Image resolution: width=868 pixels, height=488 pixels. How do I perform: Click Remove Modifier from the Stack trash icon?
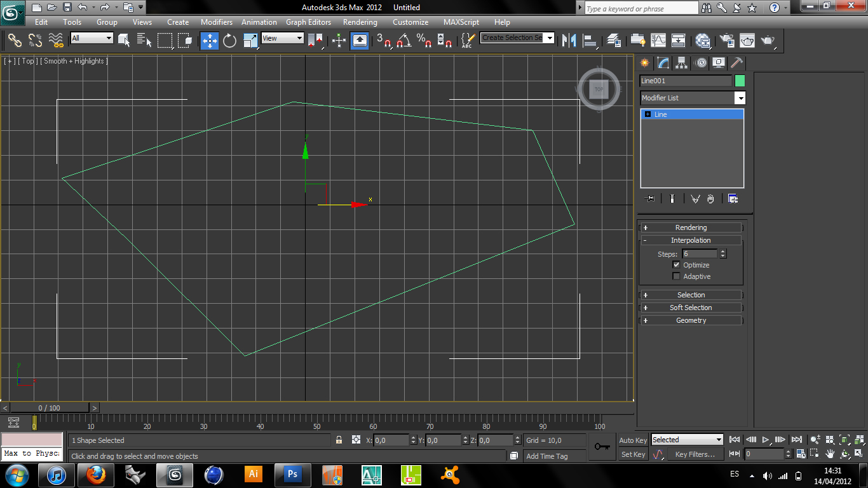click(710, 199)
